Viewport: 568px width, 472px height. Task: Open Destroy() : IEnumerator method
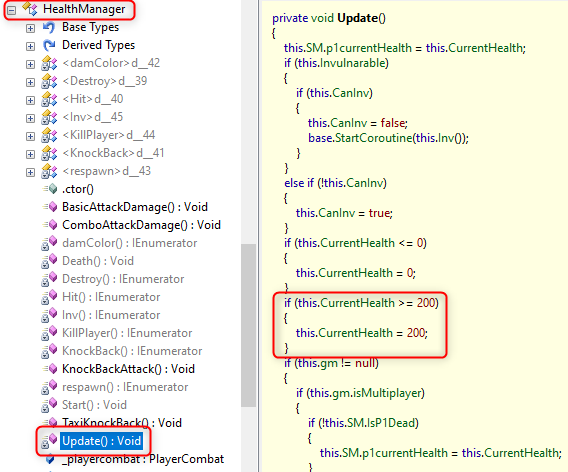coord(123,279)
